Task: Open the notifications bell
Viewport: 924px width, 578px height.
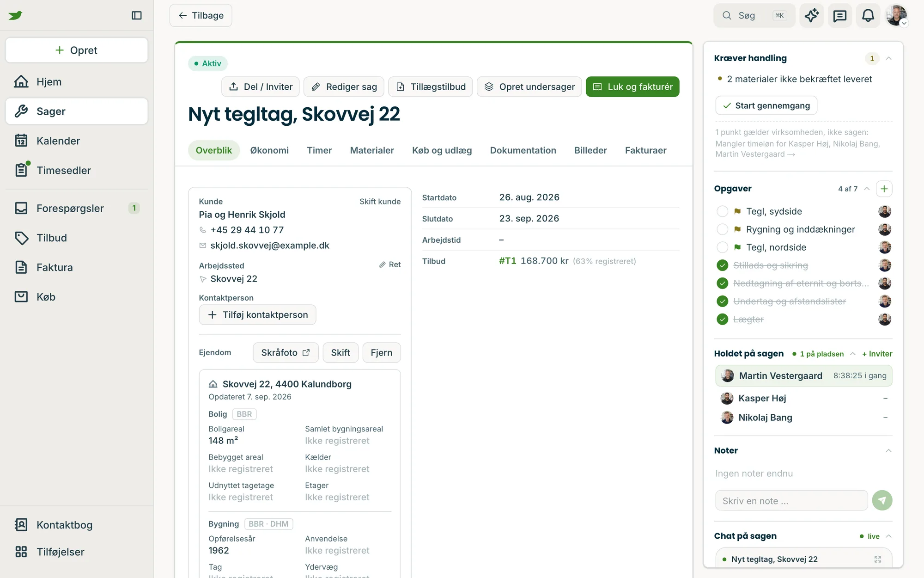Action: pos(868,15)
